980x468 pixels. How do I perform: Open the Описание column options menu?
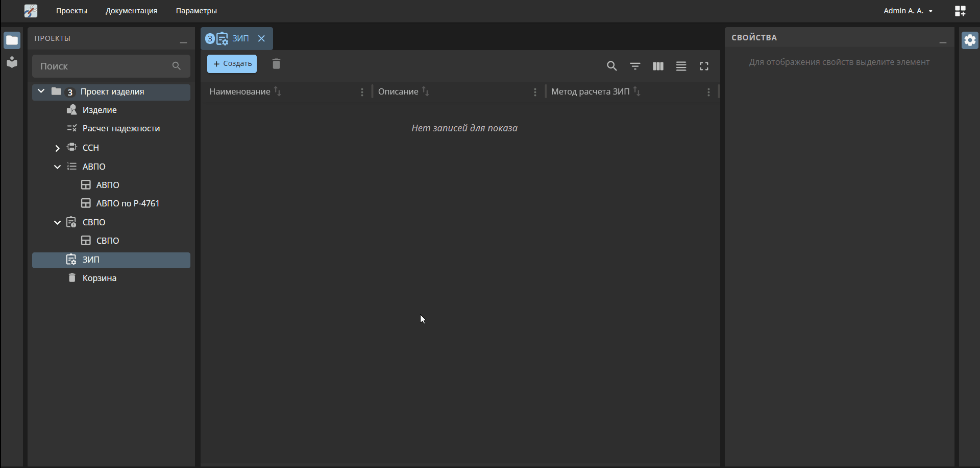click(x=535, y=92)
